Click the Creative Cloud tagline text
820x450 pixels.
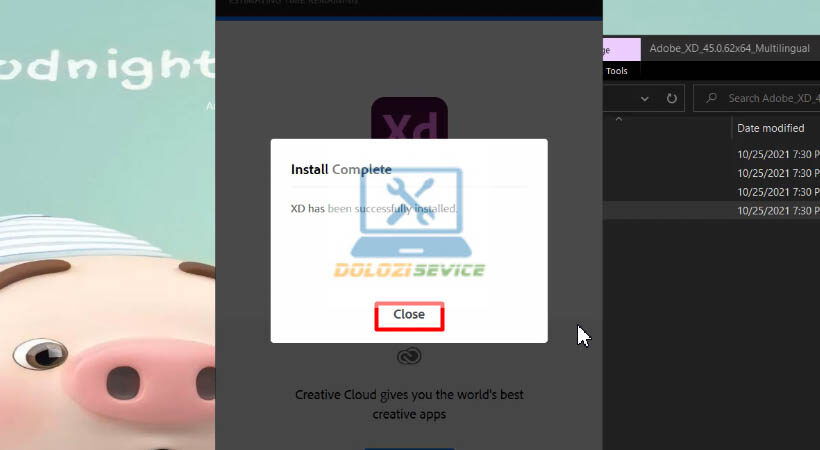(409, 404)
